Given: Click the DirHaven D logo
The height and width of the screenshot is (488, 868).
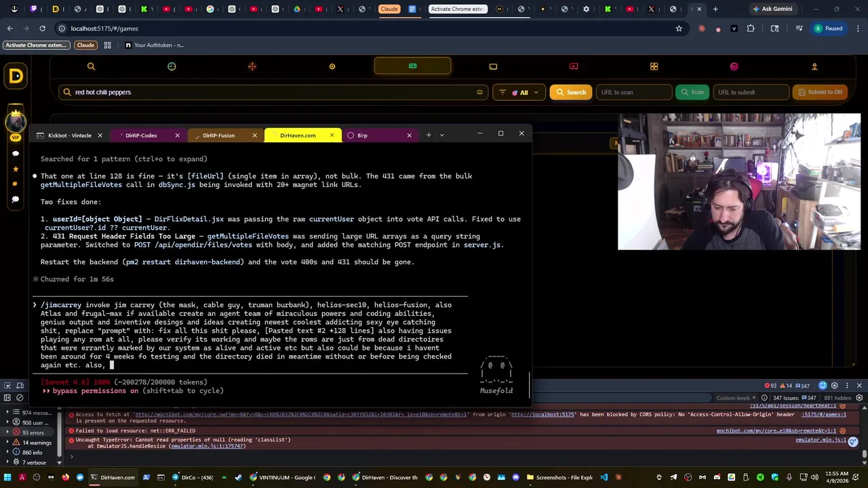Looking at the screenshot, I should tap(16, 76).
